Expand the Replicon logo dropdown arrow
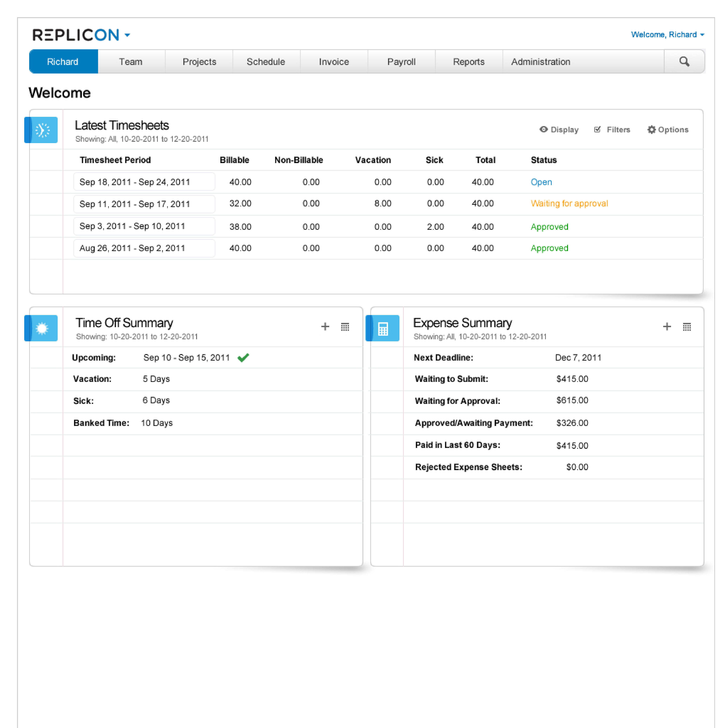 point(127,35)
